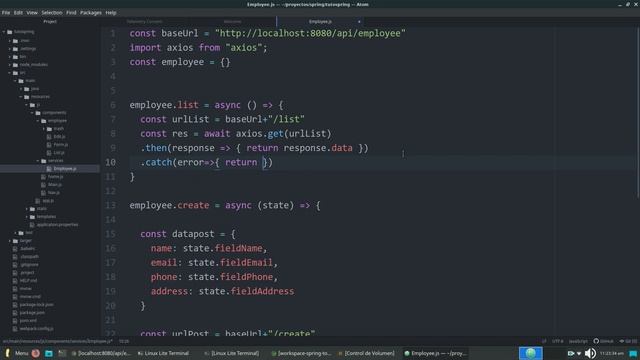The width and height of the screenshot is (640, 360).
Task: Switch to the localhost:8080 browser window
Action: tap(101, 353)
